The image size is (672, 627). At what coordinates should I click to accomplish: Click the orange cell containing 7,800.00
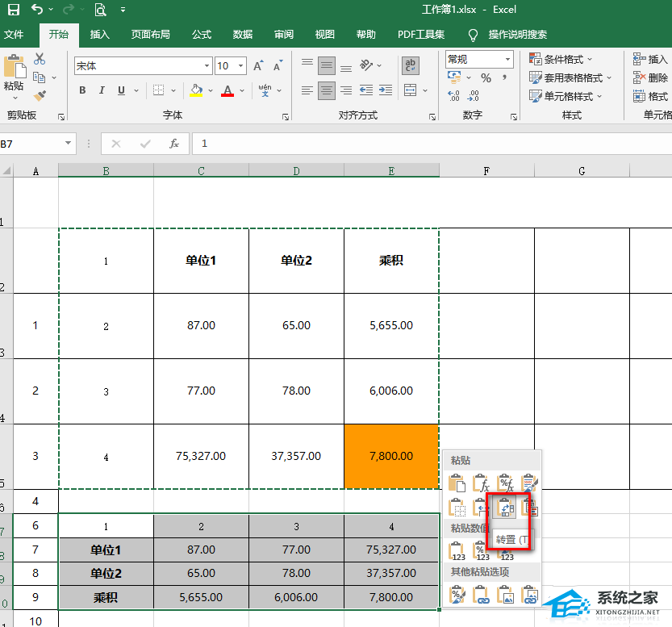point(391,456)
